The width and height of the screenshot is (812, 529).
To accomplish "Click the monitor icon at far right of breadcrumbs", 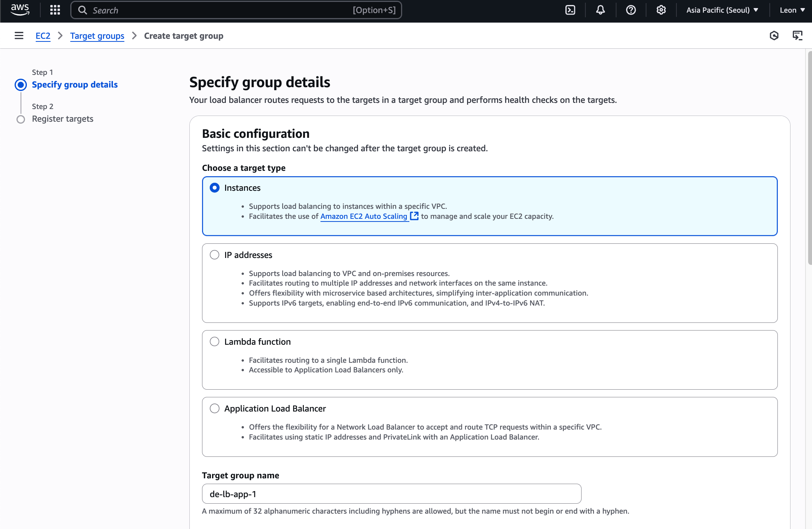I will coord(797,36).
